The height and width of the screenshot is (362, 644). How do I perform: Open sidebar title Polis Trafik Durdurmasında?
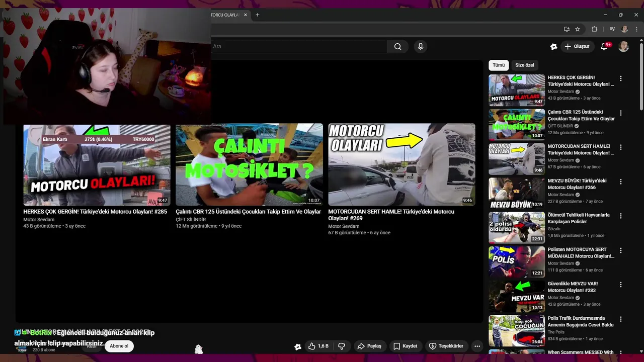[581, 321]
